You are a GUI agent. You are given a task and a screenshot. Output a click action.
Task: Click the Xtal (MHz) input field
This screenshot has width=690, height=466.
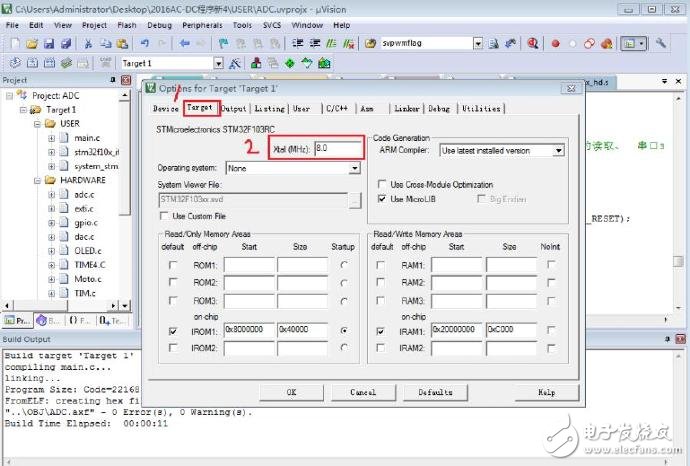(x=338, y=149)
